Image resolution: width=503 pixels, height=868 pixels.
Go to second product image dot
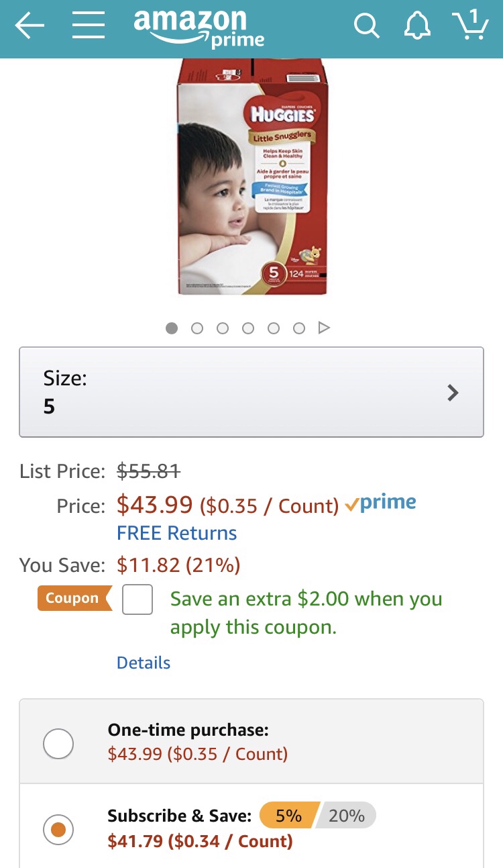197,328
